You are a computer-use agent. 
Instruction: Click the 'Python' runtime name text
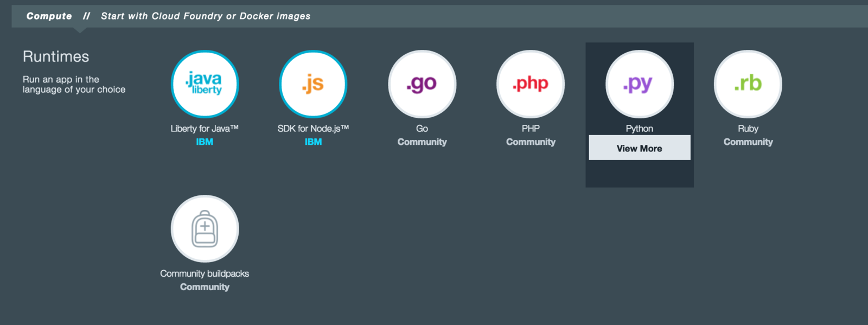coord(640,129)
